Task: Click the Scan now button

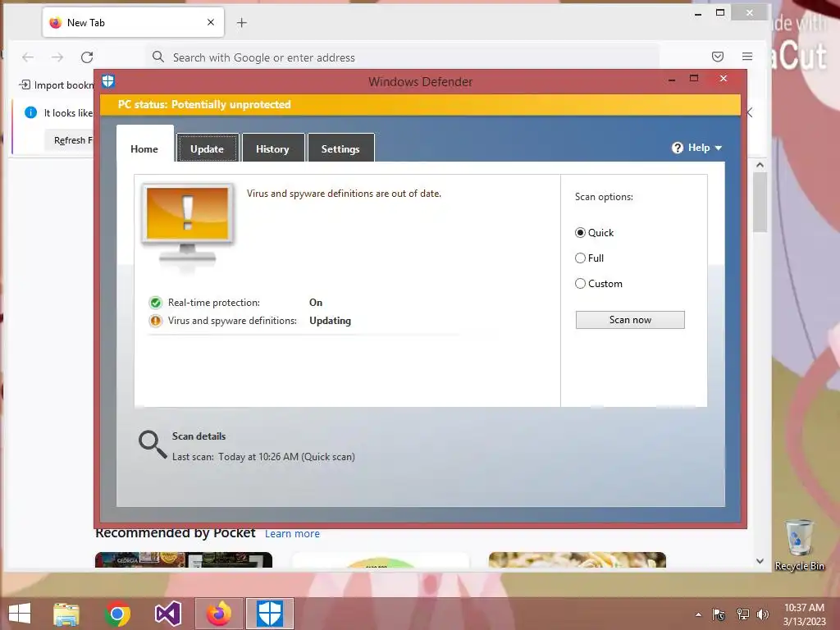Action: (630, 320)
